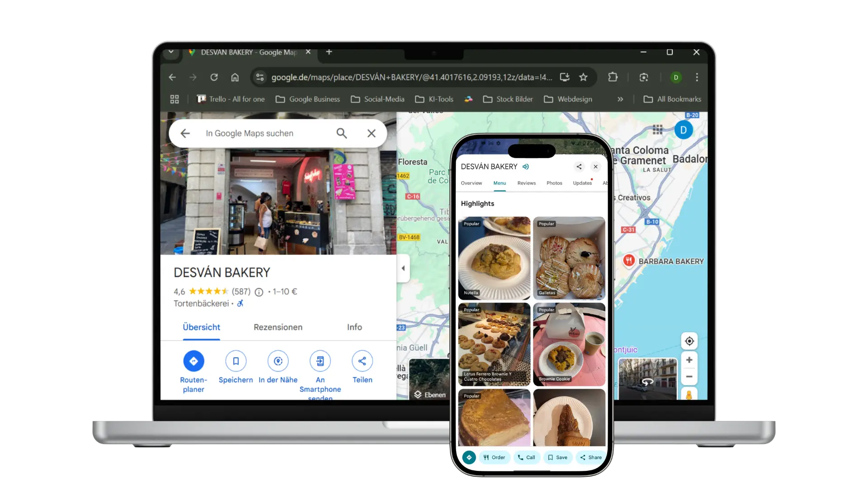The height and width of the screenshot is (488, 868).
Task: Tap the Order button on phone
Action: point(495,457)
